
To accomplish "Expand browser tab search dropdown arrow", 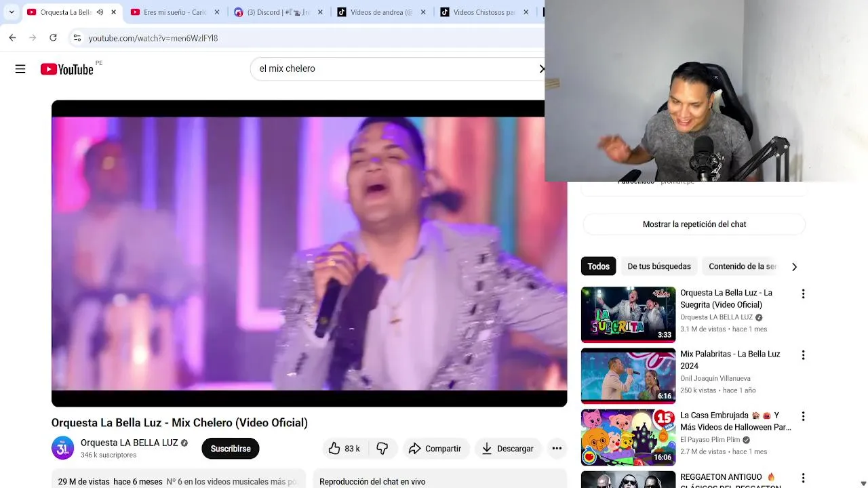I will click(x=11, y=12).
